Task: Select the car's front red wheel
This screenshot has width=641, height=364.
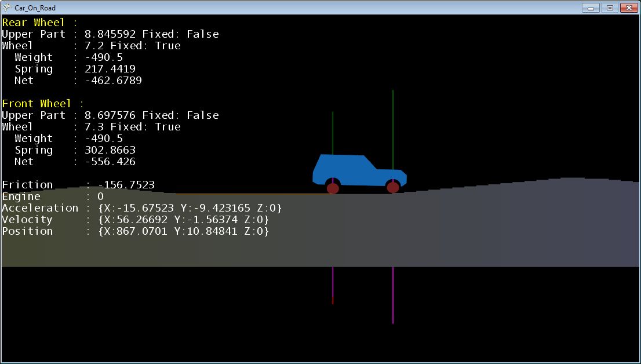Action: pos(393,187)
